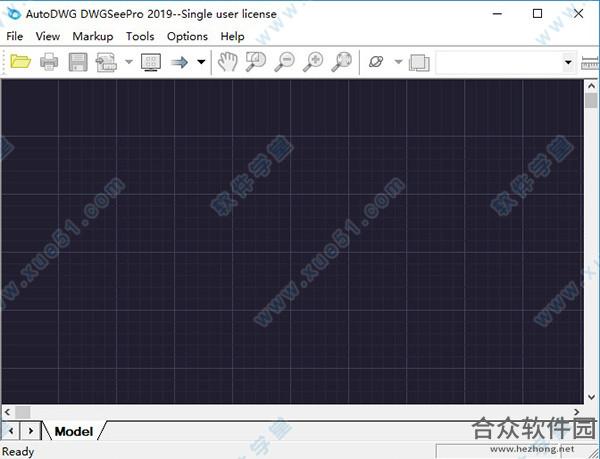
Task: Click the next layout tab arrow
Action: pyautogui.click(x=30, y=431)
